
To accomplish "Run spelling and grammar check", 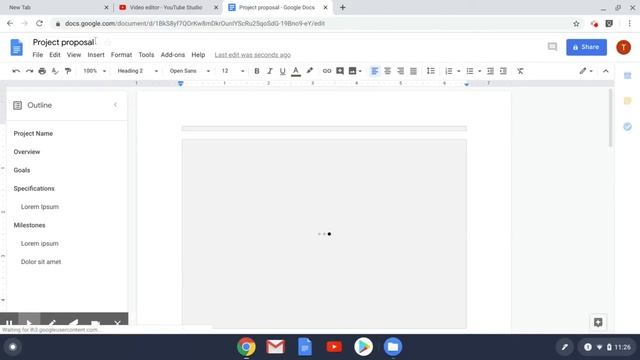I will pyautogui.click(x=55, y=71).
